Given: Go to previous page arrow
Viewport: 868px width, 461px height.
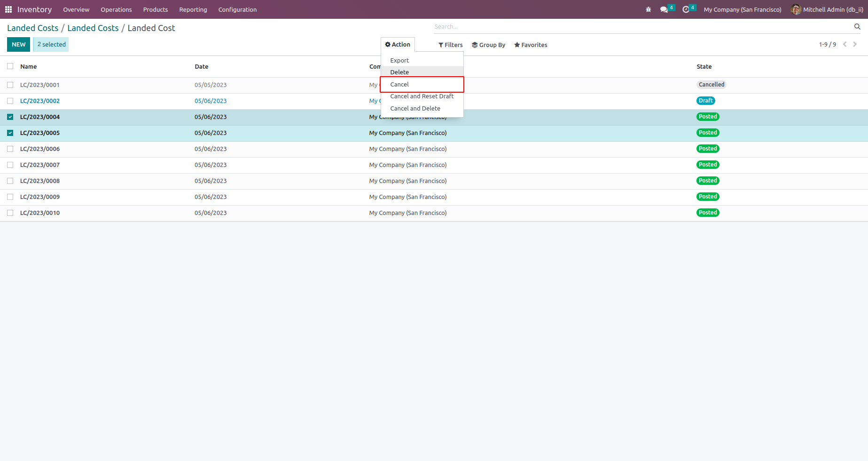Looking at the screenshot, I should point(845,44).
